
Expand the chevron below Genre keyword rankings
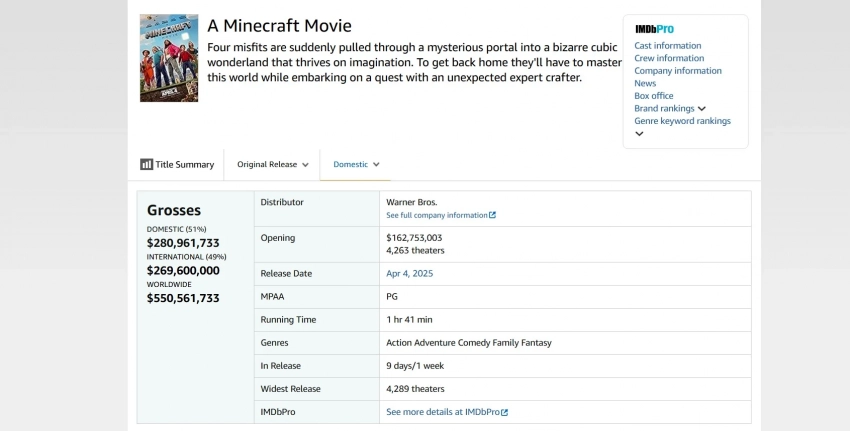639,134
